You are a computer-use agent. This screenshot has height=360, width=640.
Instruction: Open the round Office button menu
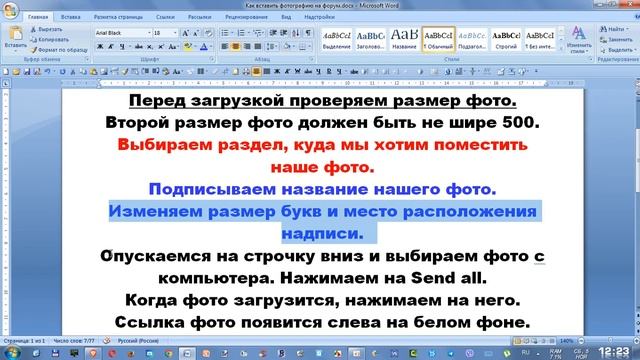tap(10, 11)
